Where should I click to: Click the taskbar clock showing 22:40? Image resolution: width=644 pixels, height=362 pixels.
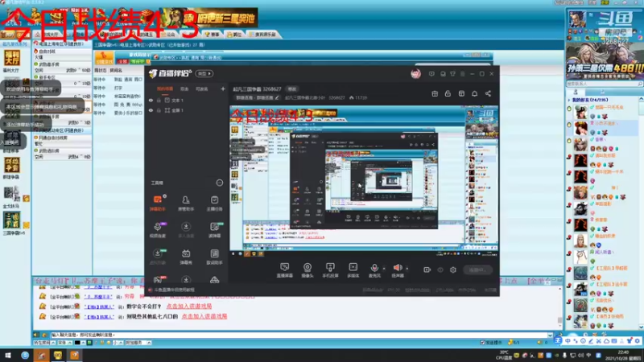622,356
